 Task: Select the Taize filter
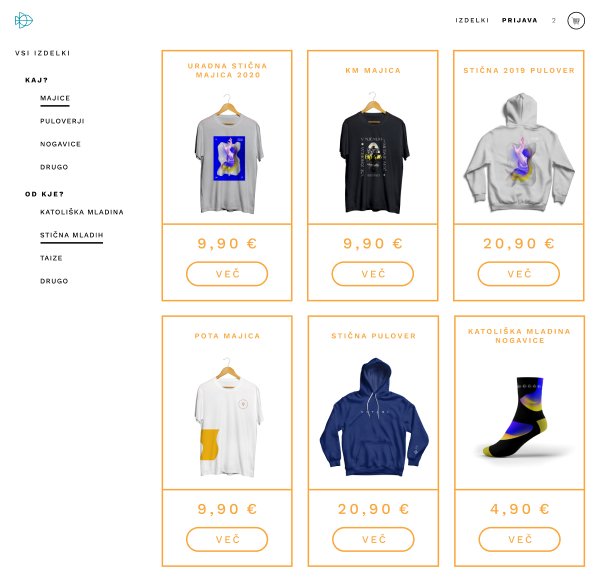click(51, 258)
